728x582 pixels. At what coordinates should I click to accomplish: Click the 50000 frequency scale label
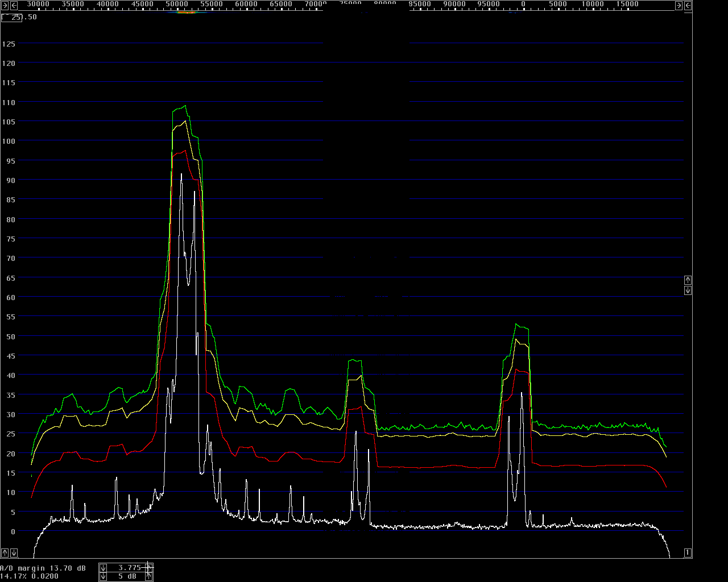[x=177, y=4]
